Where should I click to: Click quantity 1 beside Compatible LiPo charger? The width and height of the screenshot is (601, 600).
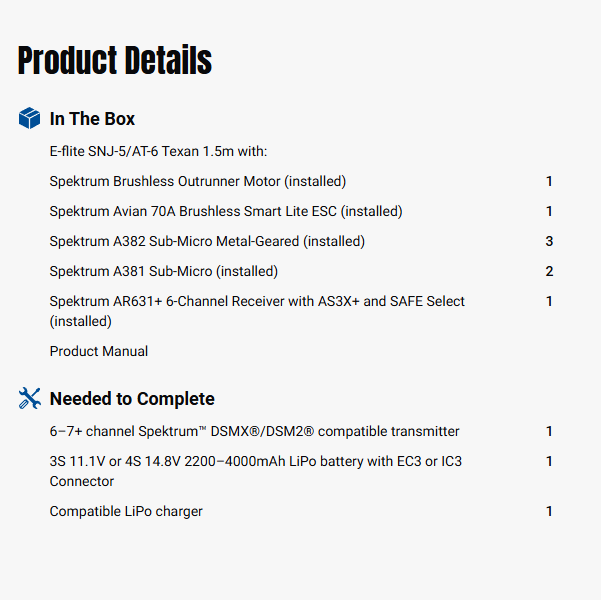point(549,511)
